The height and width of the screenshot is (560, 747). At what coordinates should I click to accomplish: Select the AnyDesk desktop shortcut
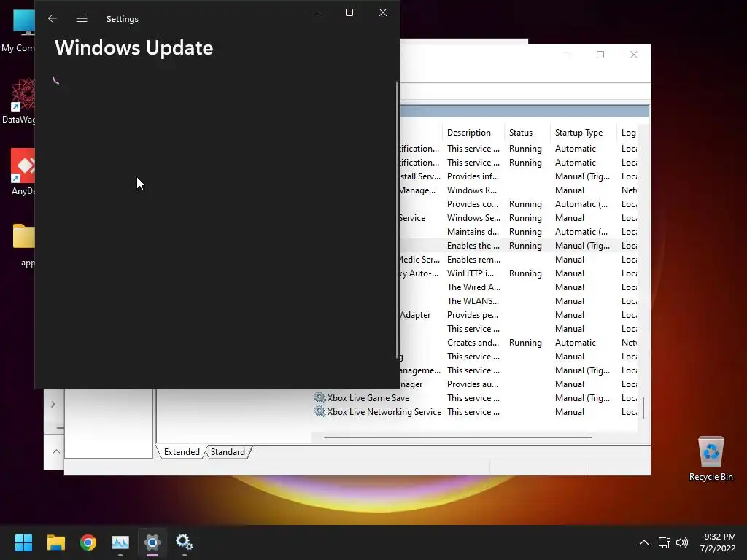[x=23, y=171]
